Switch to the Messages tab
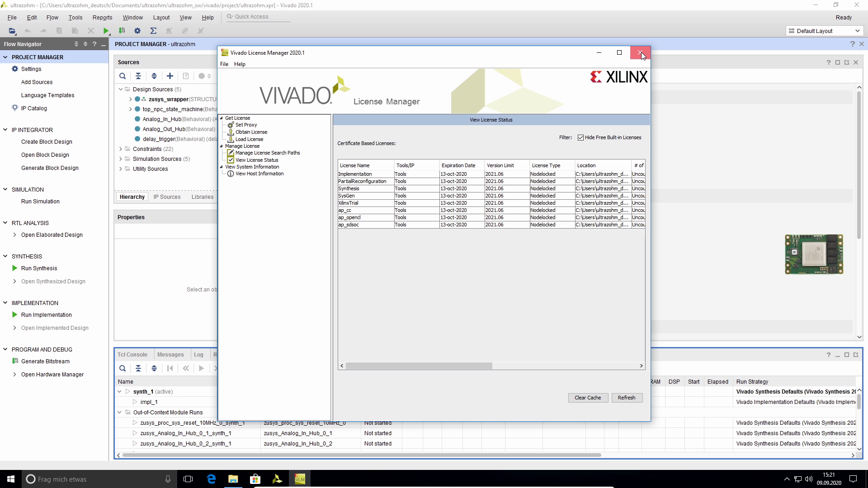Image resolution: width=868 pixels, height=488 pixels. pos(170,354)
